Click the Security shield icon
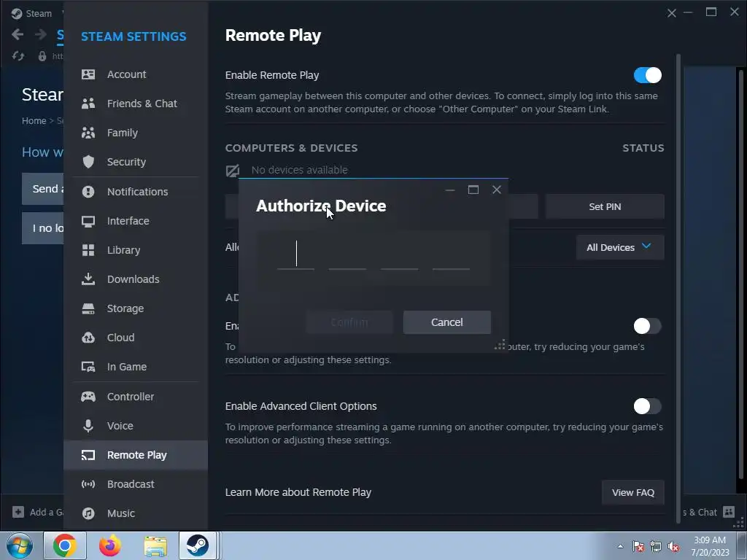The height and width of the screenshot is (560, 747). (x=88, y=161)
